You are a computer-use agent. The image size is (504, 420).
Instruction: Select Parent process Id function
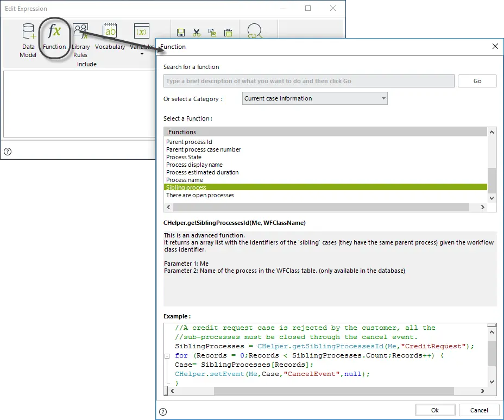[x=189, y=142]
